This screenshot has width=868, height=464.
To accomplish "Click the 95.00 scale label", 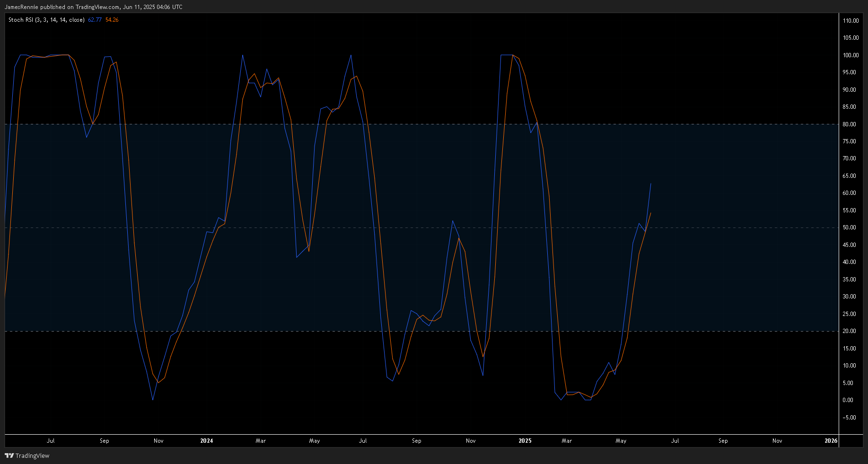I will point(849,72).
